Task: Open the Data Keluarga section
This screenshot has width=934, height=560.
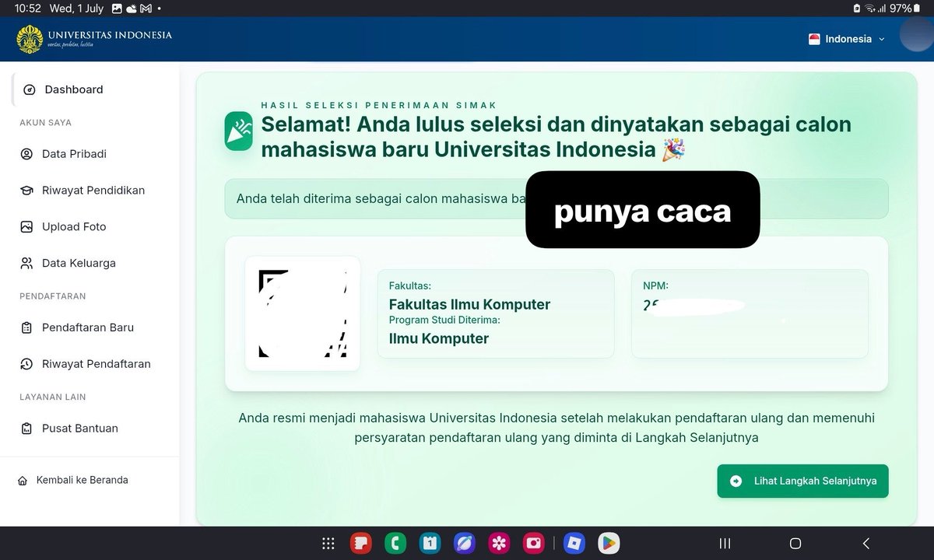Action: [68, 263]
